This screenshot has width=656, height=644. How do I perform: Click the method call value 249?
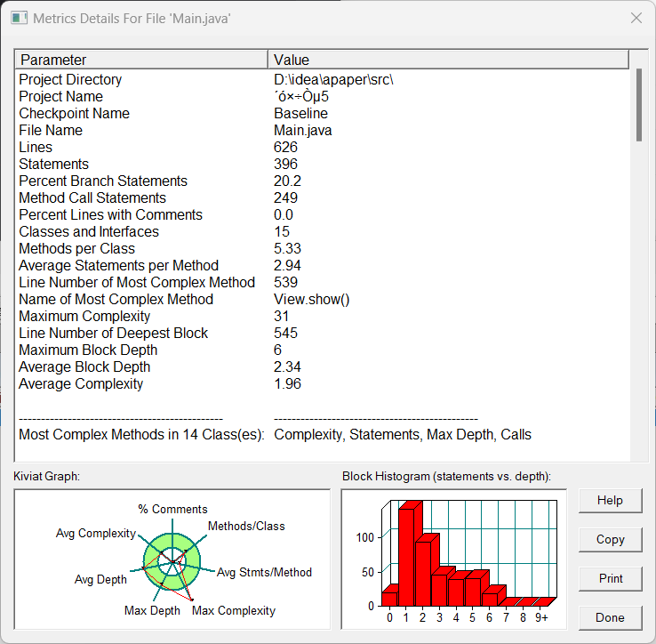[285, 197]
